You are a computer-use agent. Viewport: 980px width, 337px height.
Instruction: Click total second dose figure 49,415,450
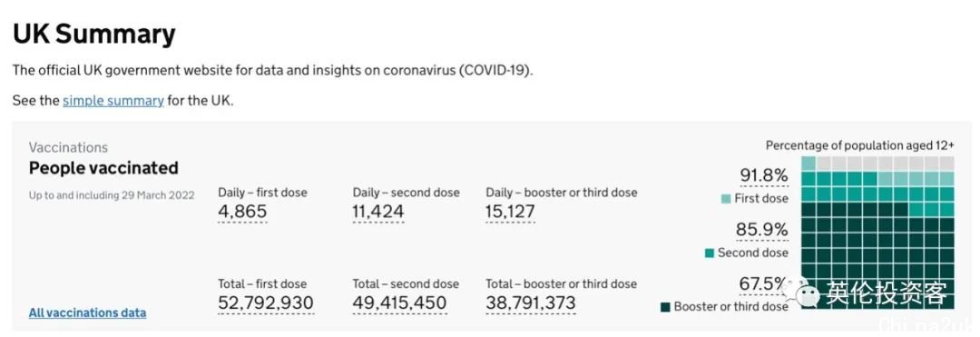[400, 302]
